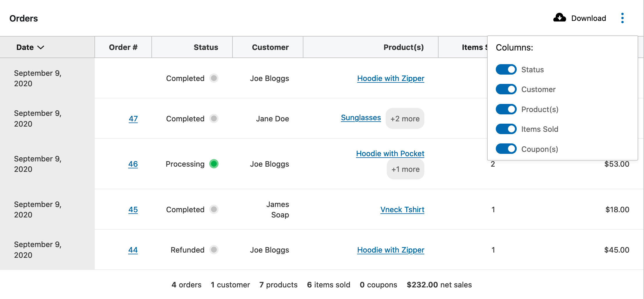Toggle off the Items Sold column
This screenshot has height=299, width=644.
(506, 129)
